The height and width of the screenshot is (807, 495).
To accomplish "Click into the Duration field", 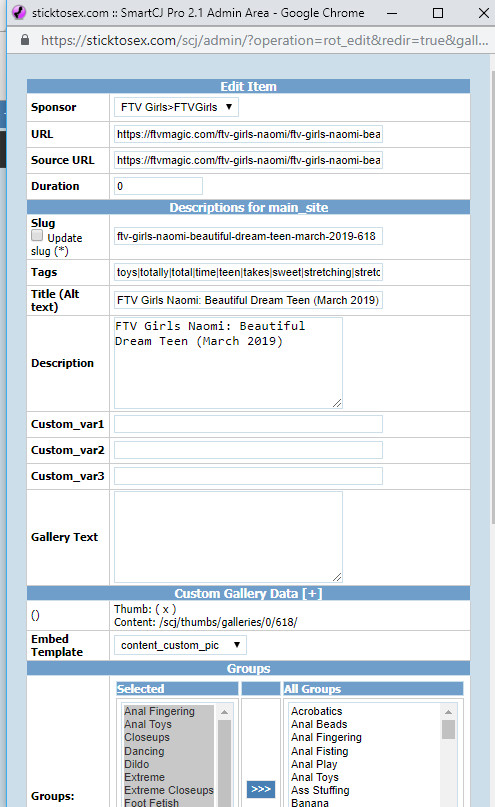I will click(158, 186).
